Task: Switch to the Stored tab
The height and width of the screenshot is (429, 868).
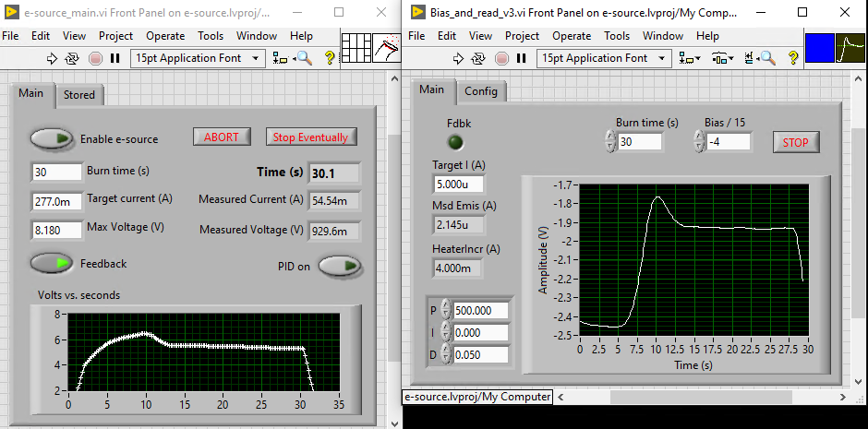Action: click(x=79, y=94)
